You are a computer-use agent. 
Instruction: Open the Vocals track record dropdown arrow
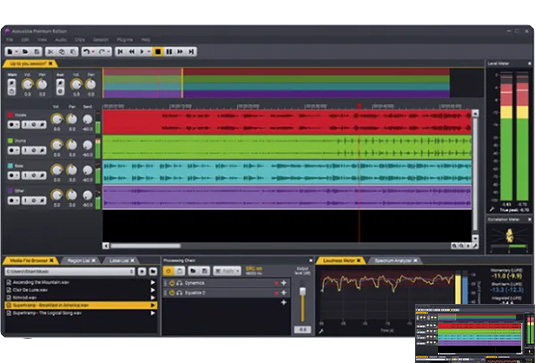17,125
